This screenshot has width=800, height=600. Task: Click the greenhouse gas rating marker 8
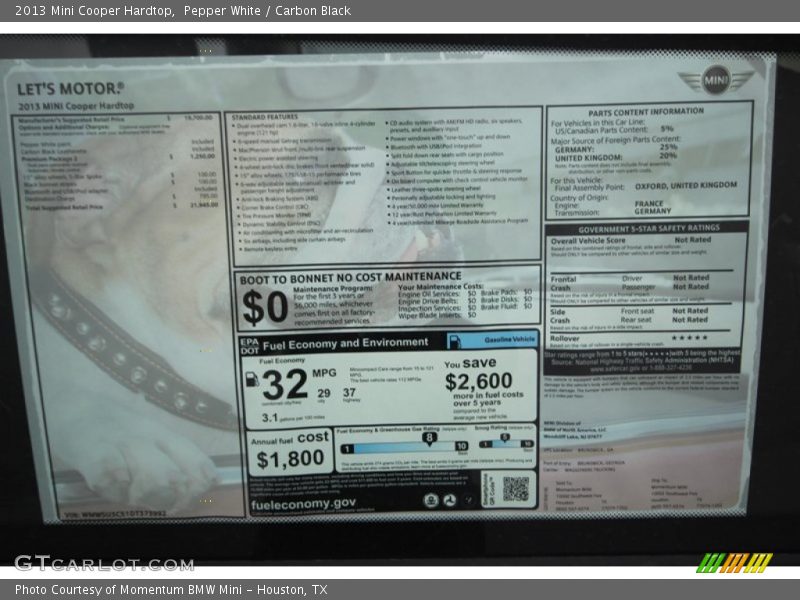pyautogui.click(x=430, y=438)
